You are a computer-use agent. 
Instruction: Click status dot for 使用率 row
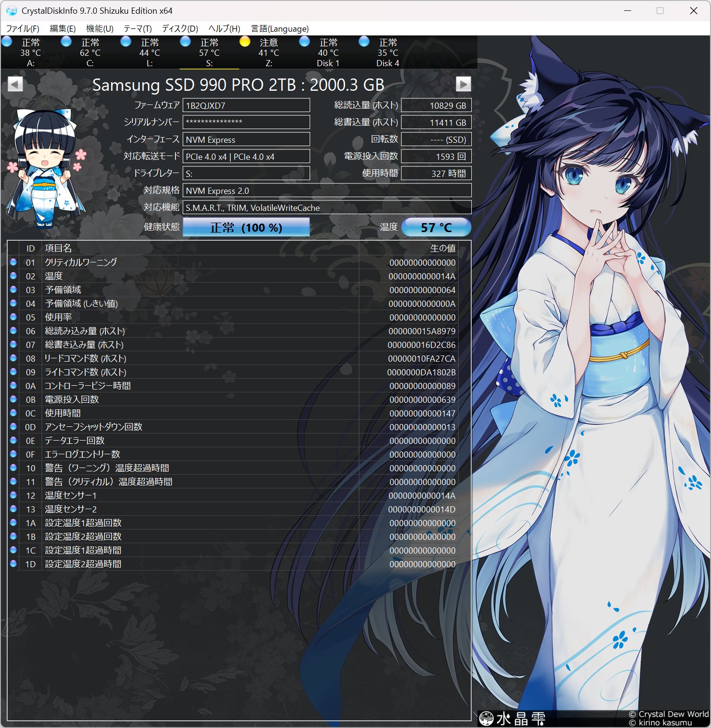point(13,317)
